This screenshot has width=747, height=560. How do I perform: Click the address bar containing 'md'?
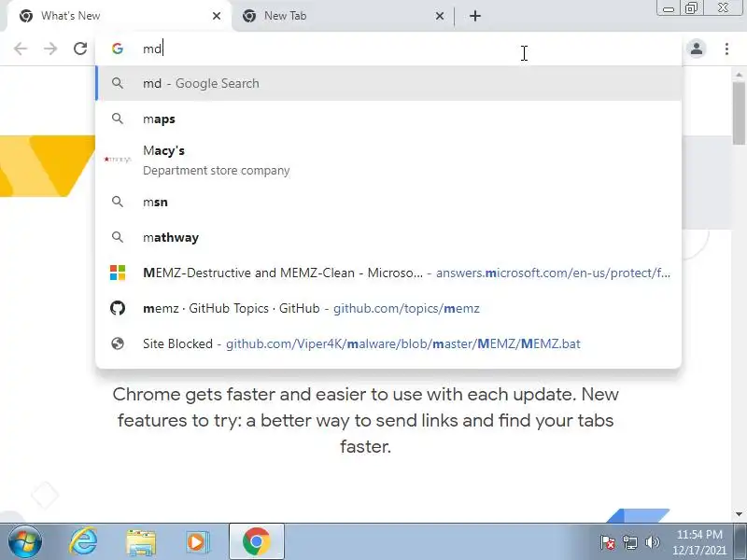[x=388, y=49]
